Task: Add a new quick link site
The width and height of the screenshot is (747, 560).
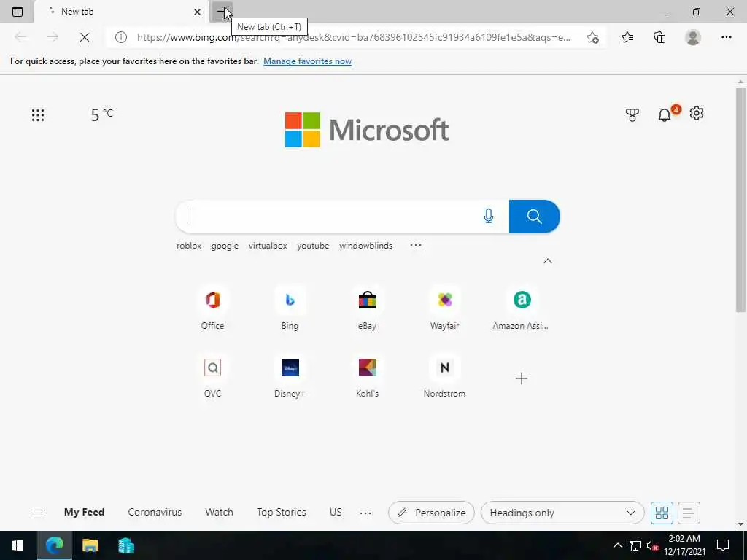Action: (522, 378)
